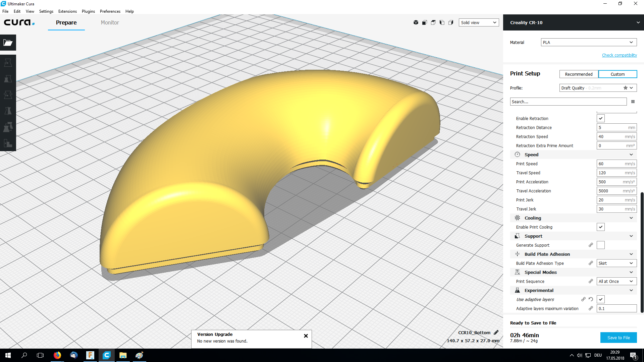The image size is (644, 362).
Task: Switch camera to left side view cube icon
Action: point(442,22)
